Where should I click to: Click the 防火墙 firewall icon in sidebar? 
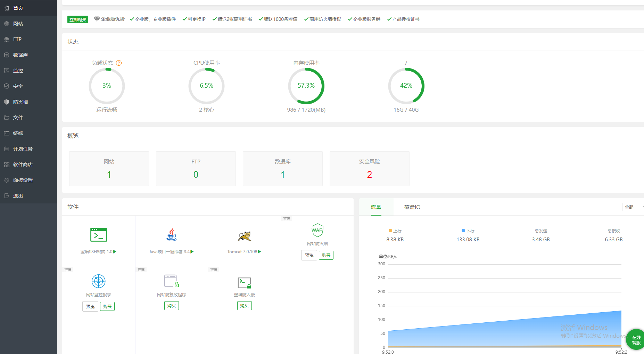[x=7, y=102]
